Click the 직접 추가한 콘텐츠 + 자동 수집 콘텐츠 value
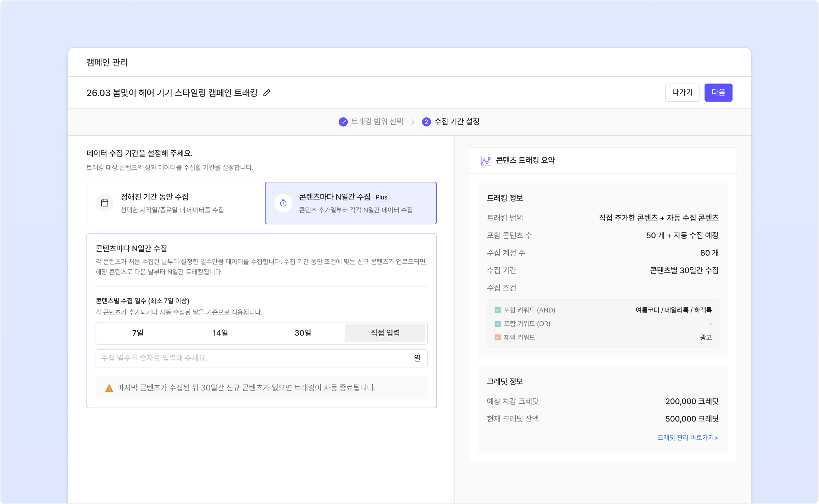 coord(659,218)
